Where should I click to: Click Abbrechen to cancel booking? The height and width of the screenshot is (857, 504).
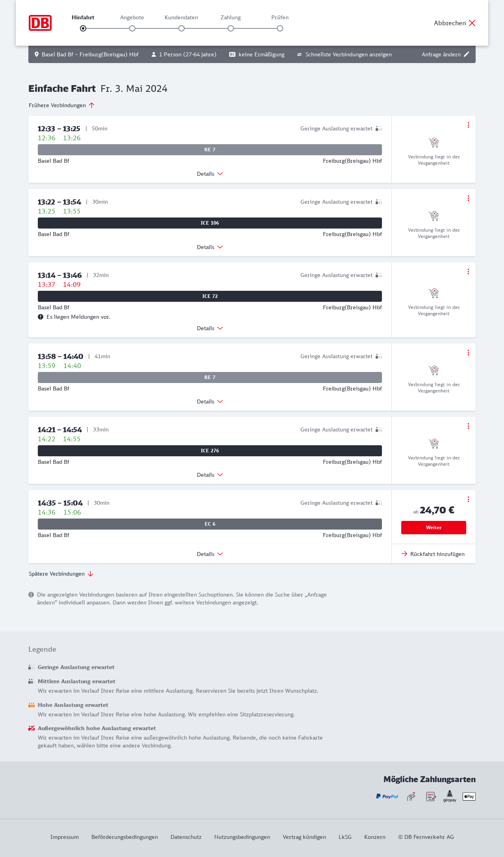point(455,23)
